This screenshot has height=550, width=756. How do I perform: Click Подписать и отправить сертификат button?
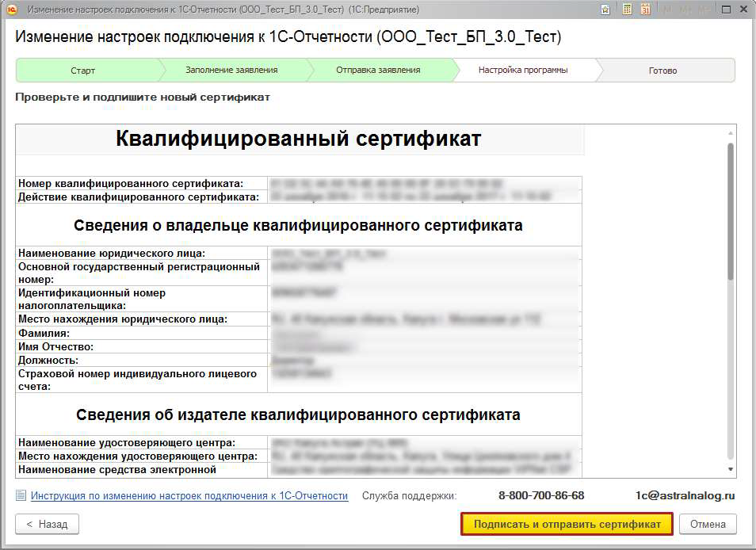click(x=567, y=524)
